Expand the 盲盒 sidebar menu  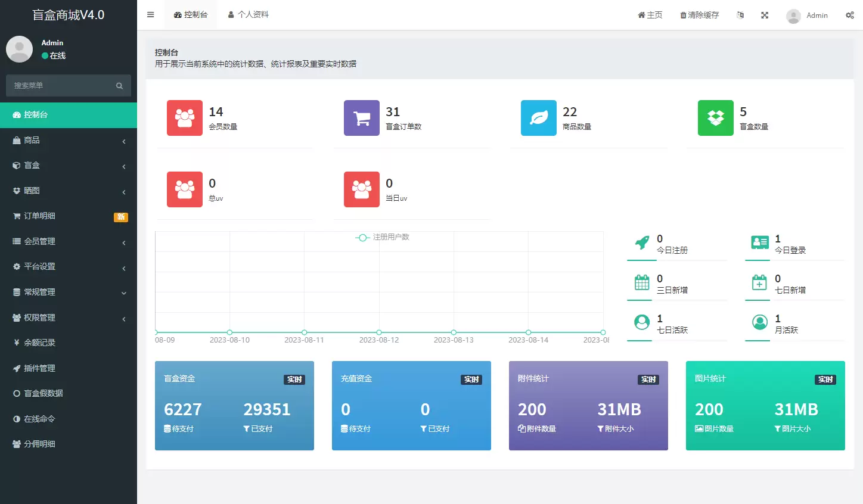point(69,166)
